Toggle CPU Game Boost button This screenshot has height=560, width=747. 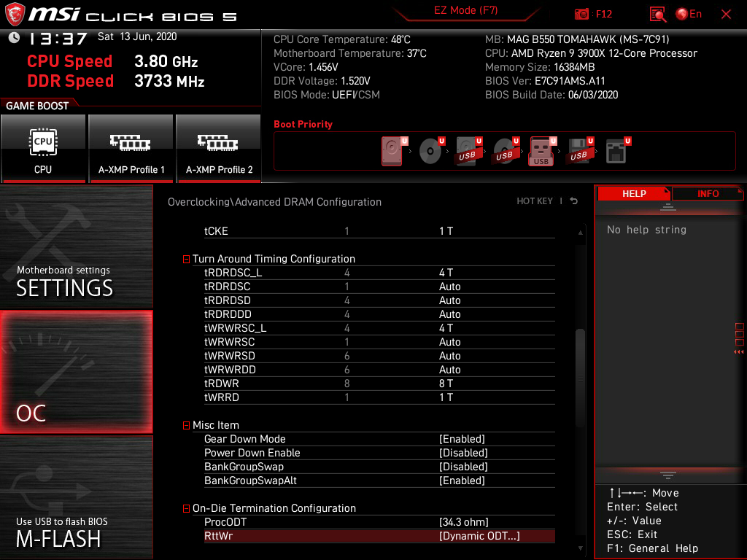(43, 149)
